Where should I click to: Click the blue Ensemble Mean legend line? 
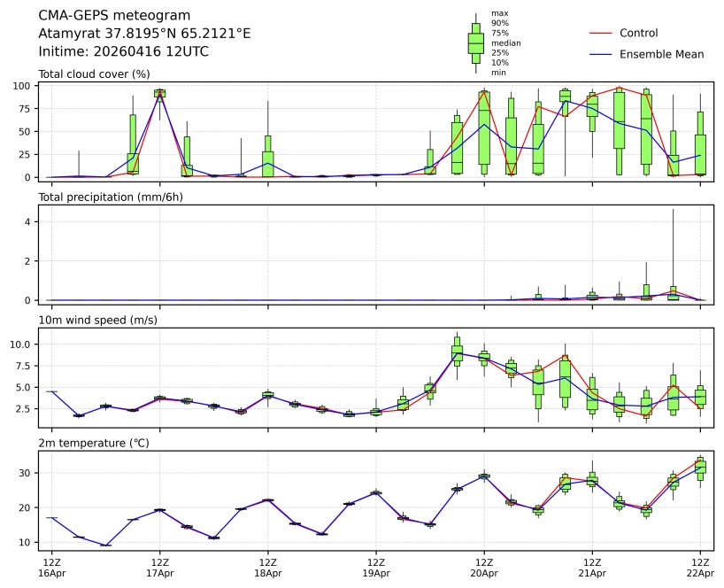coord(600,55)
